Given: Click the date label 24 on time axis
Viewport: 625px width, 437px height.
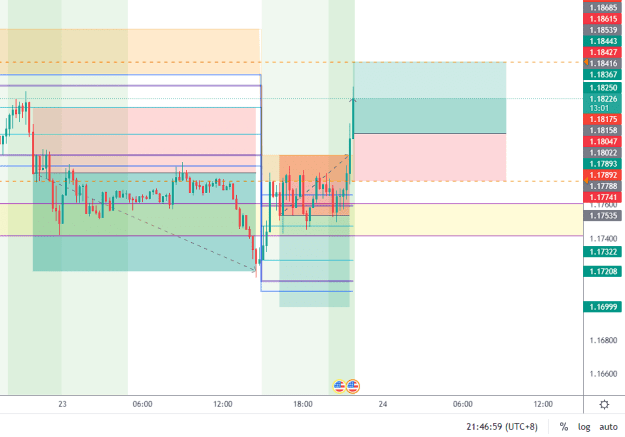Looking at the screenshot, I should [383, 404].
